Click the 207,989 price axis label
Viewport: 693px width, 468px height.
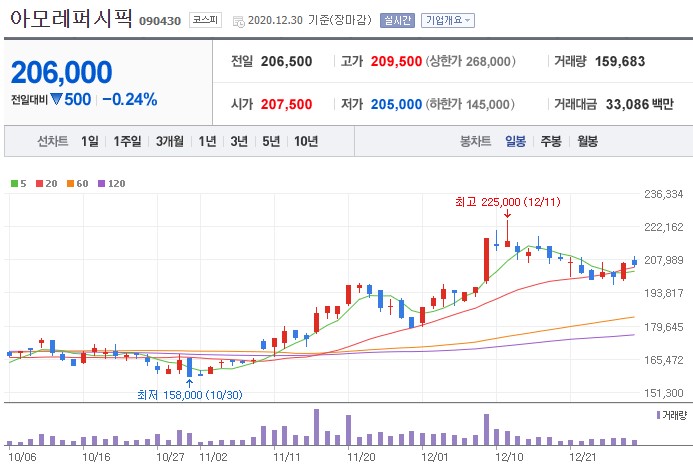[x=663, y=260]
